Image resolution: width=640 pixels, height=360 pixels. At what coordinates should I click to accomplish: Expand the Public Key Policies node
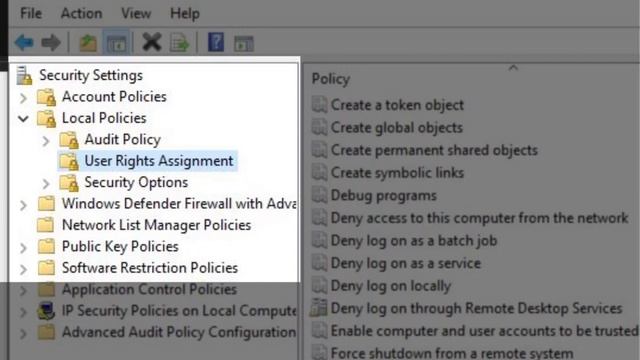pyautogui.click(x=24, y=248)
